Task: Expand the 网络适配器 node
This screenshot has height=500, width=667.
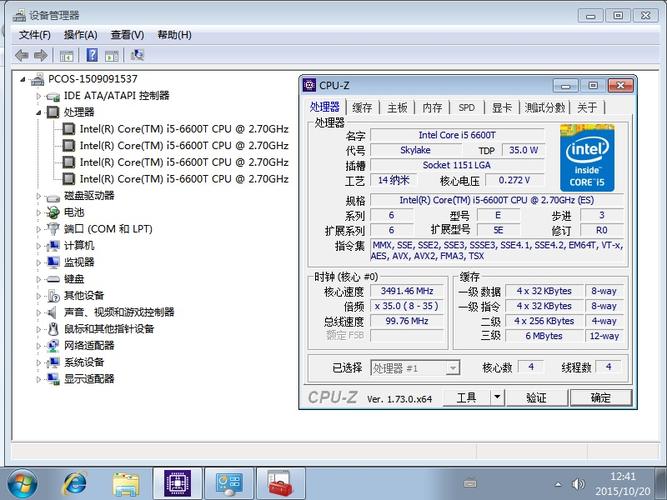Action: (x=38, y=346)
